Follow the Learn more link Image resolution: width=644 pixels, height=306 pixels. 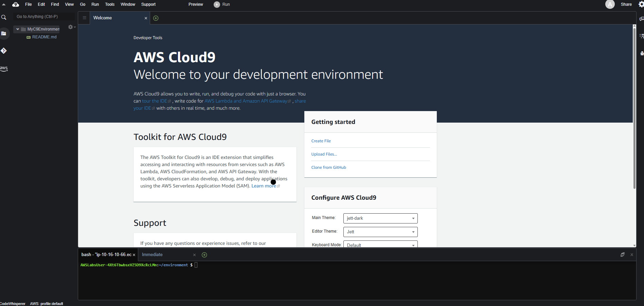click(x=264, y=186)
